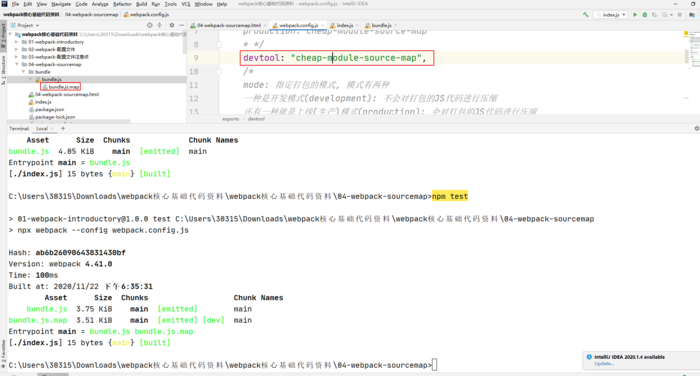Select bundle.js.map in the Project tree
The width and height of the screenshot is (700, 376).
point(61,87)
